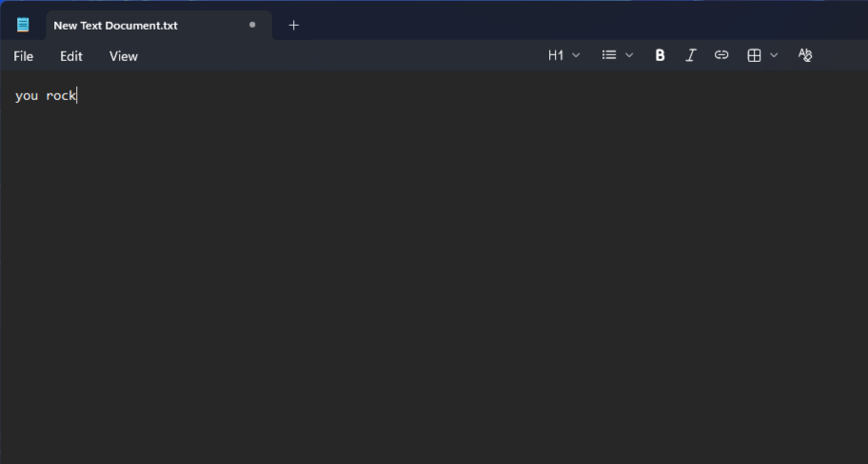Click the Notepad app icon in title bar
This screenshot has width=868, height=464.
pyautogui.click(x=23, y=25)
